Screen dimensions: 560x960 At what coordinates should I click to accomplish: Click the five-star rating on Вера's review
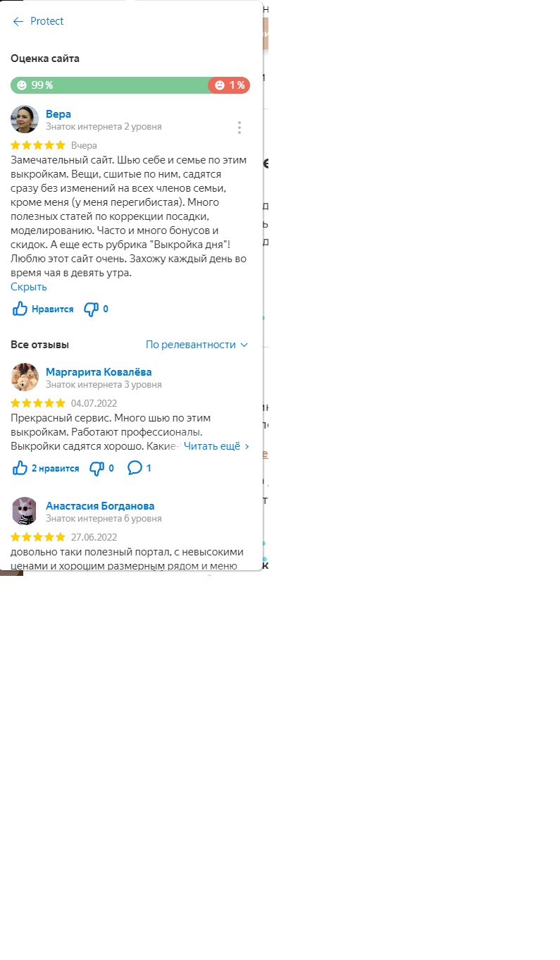coord(38,145)
